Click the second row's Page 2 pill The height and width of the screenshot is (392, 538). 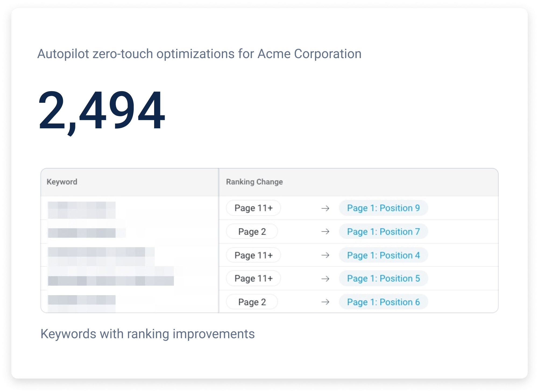[252, 231]
